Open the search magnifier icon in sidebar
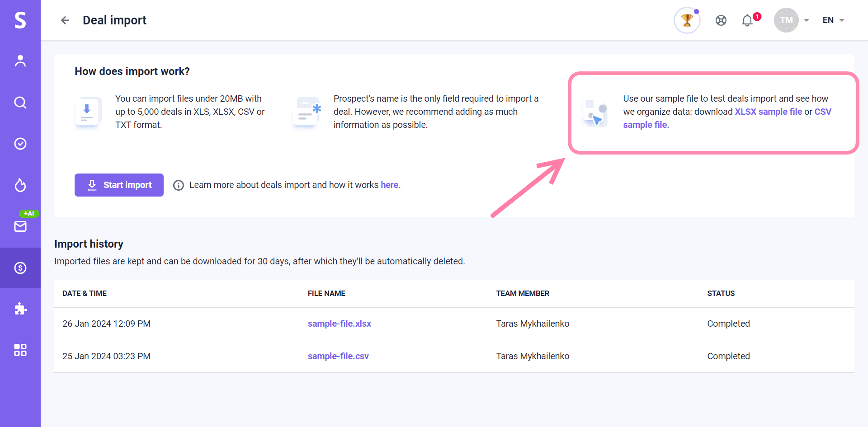The height and width of the screenshot is (427, 868). tap(20, 103)
